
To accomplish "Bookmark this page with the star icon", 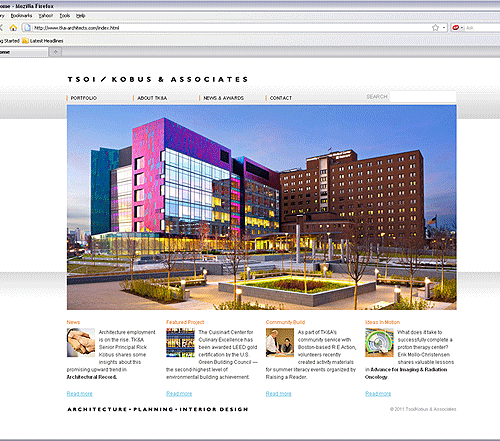I will tap(435, 28).
